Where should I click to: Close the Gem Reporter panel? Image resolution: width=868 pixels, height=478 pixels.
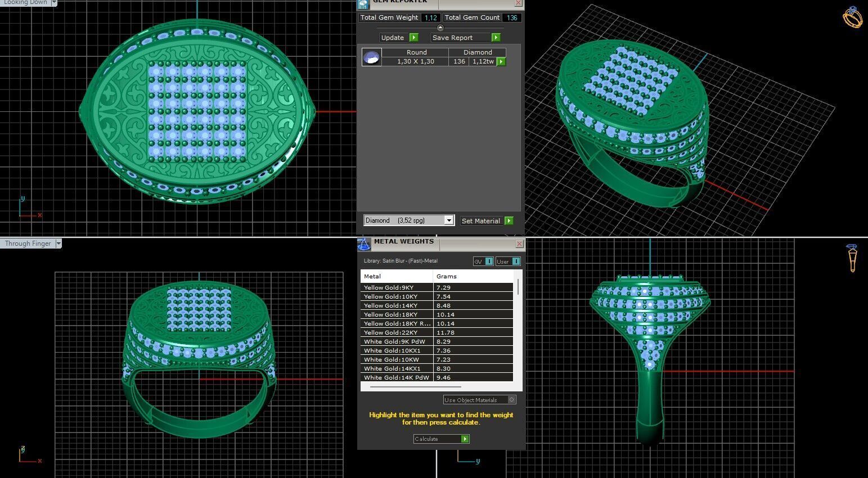(x=518, y=3)
